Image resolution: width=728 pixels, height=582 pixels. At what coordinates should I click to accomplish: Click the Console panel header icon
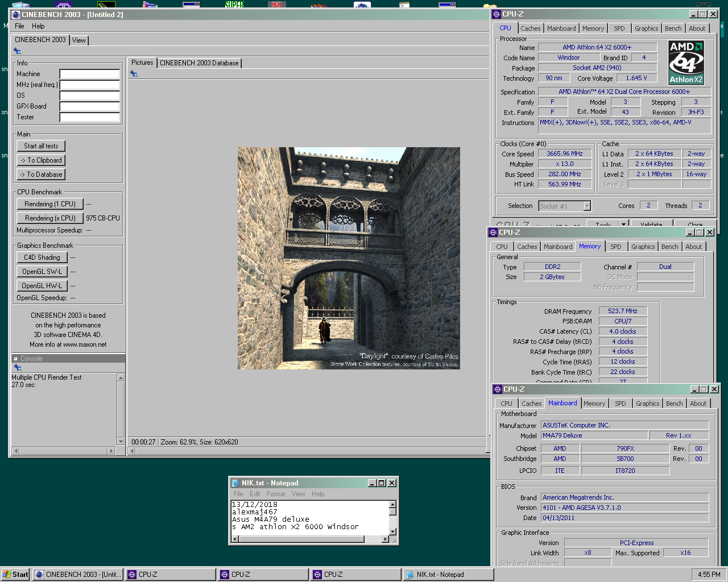[15, 359]
